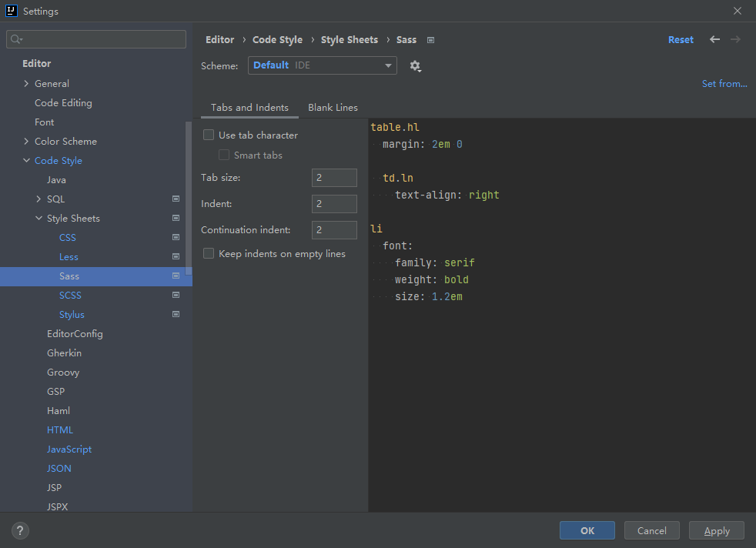This screenshot has height=548, width=756.
Task: Expand the General tree node
Action: pyautogui.click(x=26, y=83)
